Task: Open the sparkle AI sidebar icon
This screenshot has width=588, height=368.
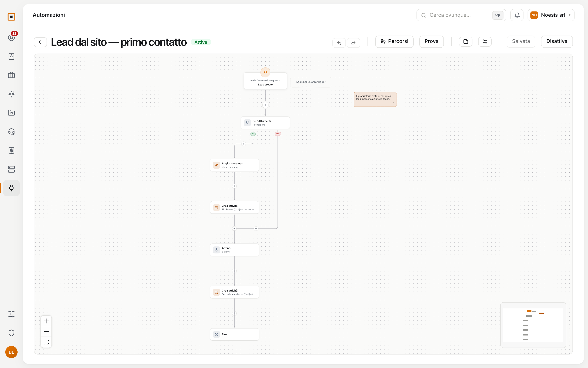Action: [x=11, y=94]
